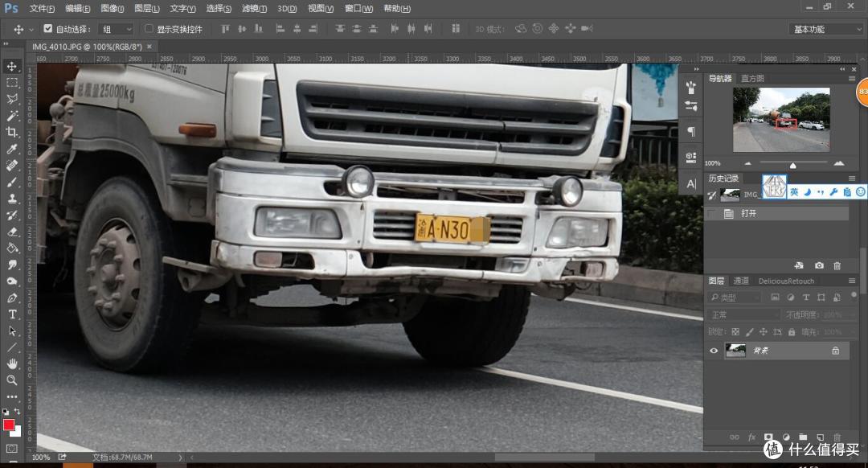Uncheck the 自动选择 checkbox
This screenshot has height=468, width=868.
(48, 29)
